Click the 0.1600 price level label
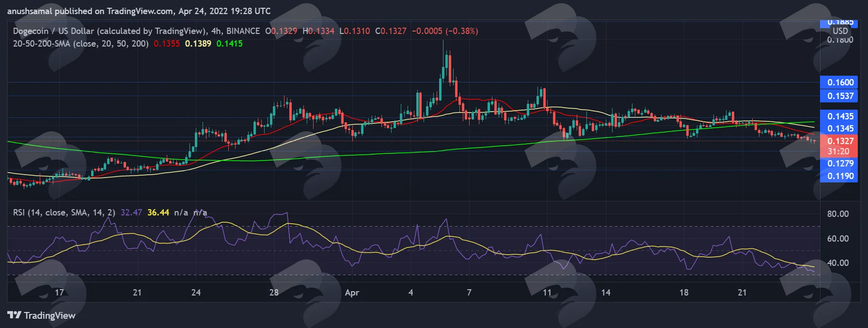The image size is (868, 328). 839,82
